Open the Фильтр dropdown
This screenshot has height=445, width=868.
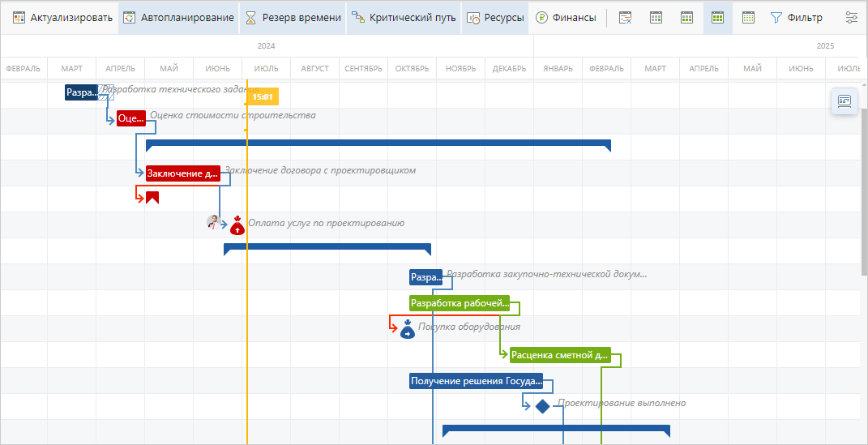click(796, 18)
